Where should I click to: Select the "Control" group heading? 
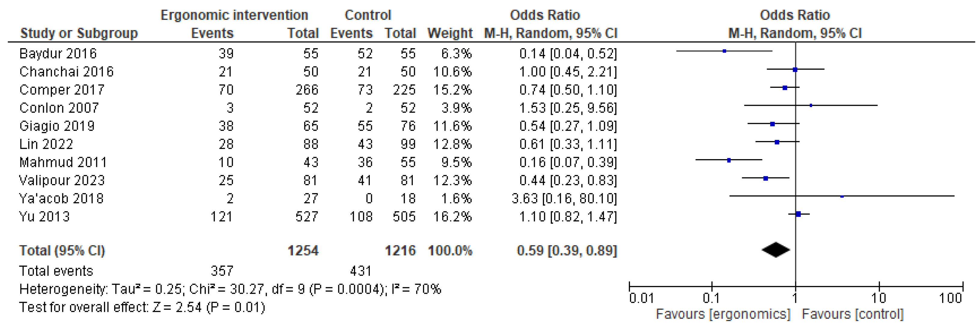coord(367,15)
